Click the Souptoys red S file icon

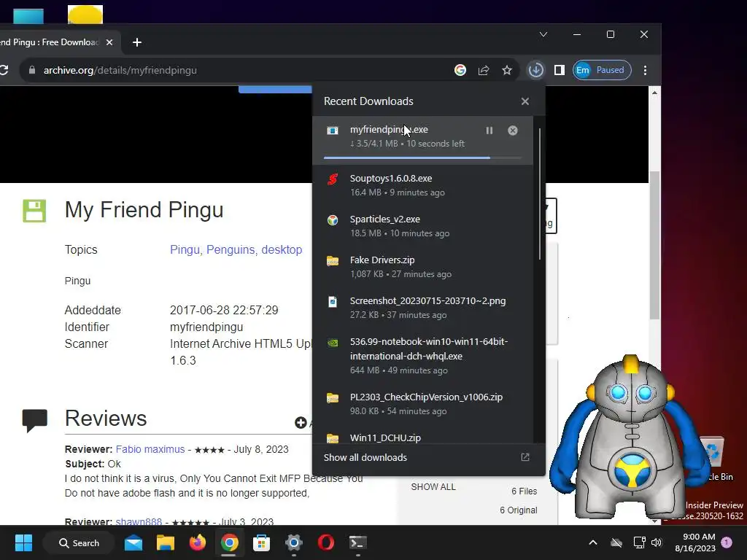click(x=333, y=179)
